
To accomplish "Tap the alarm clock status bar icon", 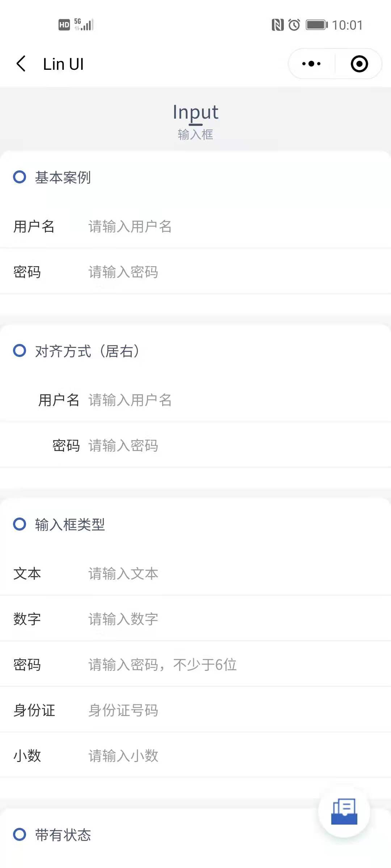I will click(294, 25).
